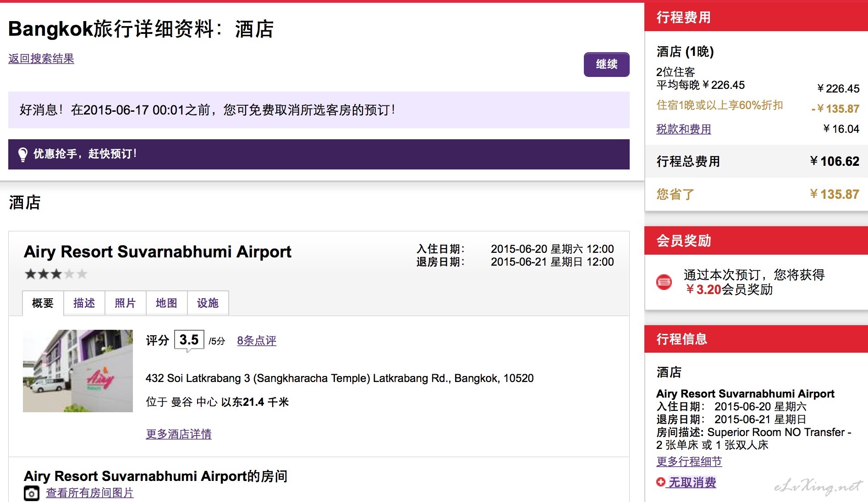Click the room description Superior Room NO Transfer
Viewport: 868px width, 502px height.
point(754,438)
